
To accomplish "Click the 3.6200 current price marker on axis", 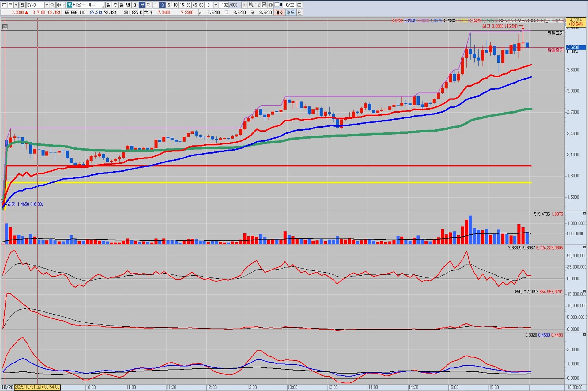I will click(575, 47).
